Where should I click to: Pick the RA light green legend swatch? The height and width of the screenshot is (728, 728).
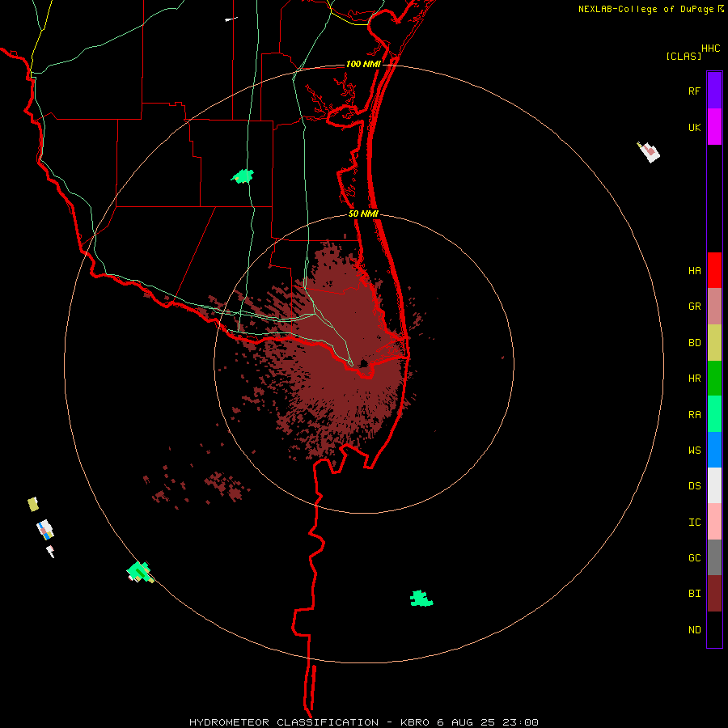[714, 414]
